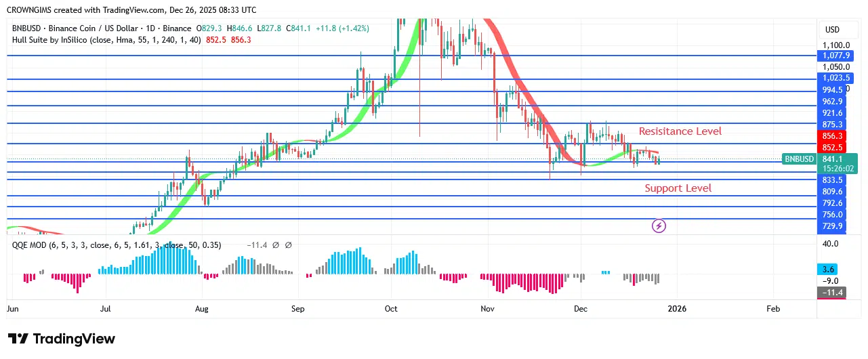Select the BNBUSD Binance Coin symbol title
The height and width of the screenshot is (359, 868).
click(x=102, y=28)
